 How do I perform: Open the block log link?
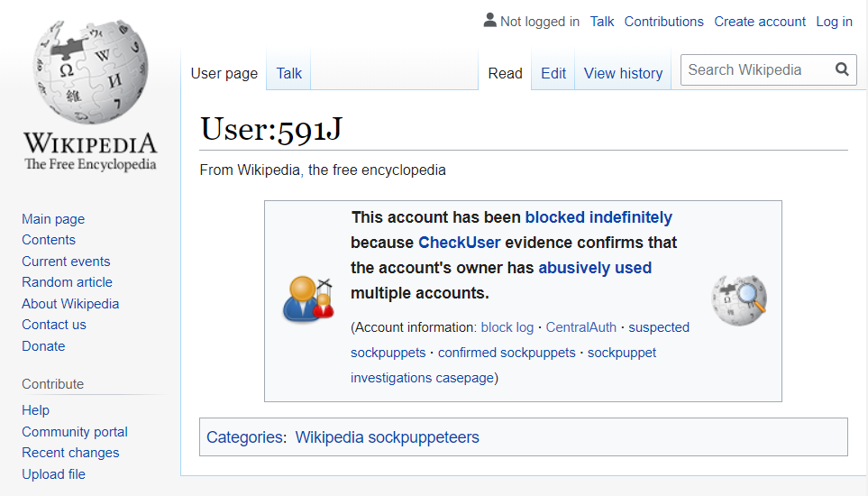pos(507,327)
